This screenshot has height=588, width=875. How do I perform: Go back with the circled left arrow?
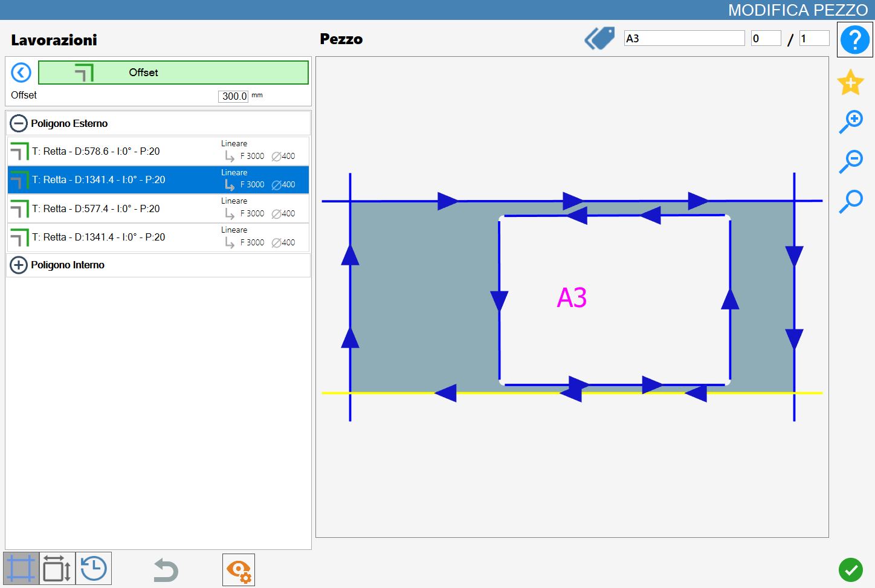click(21, 73)
